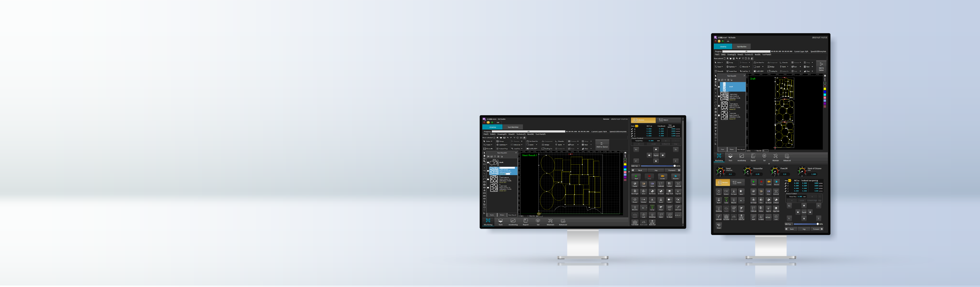Tick 1180*1500 nest result checkbox on landscape monitor
The image size is (980, 287).
(488, 188)
